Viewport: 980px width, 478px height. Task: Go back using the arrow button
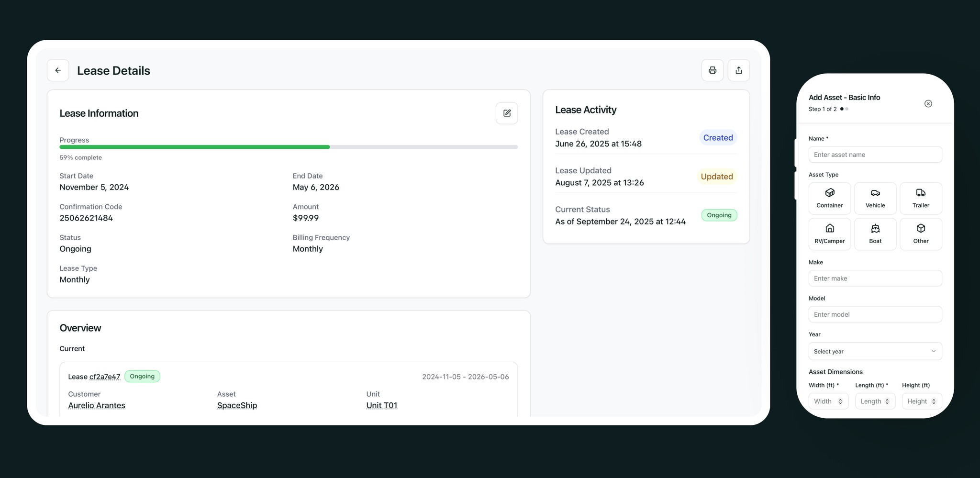[58, 70]
